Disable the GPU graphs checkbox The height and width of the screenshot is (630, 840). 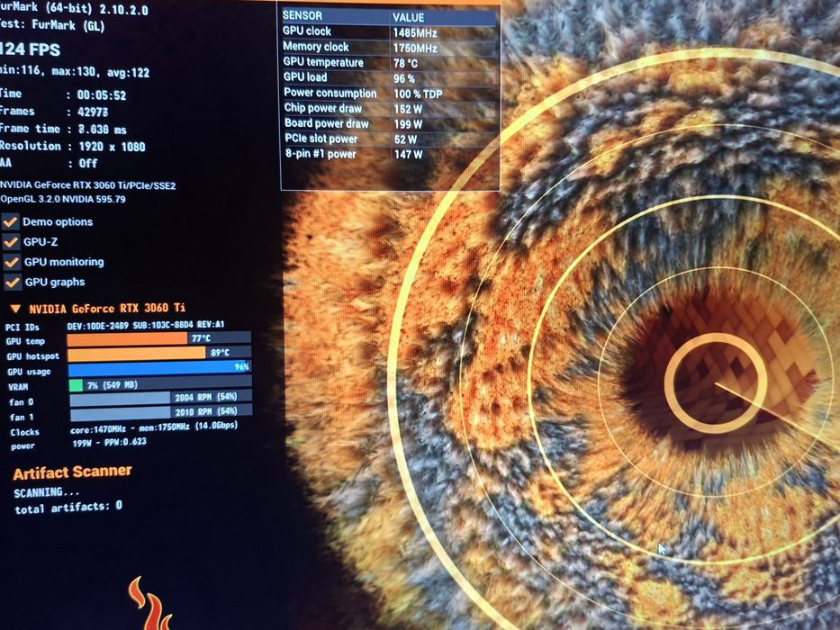click(x=12, y=282)
